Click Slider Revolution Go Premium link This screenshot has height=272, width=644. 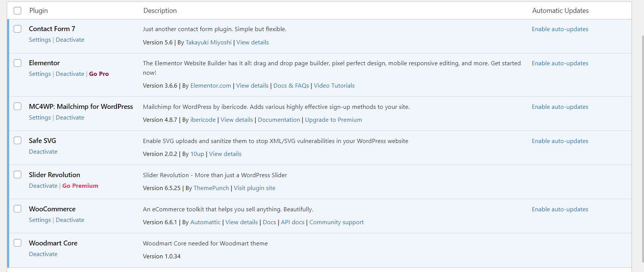(80, 186)
